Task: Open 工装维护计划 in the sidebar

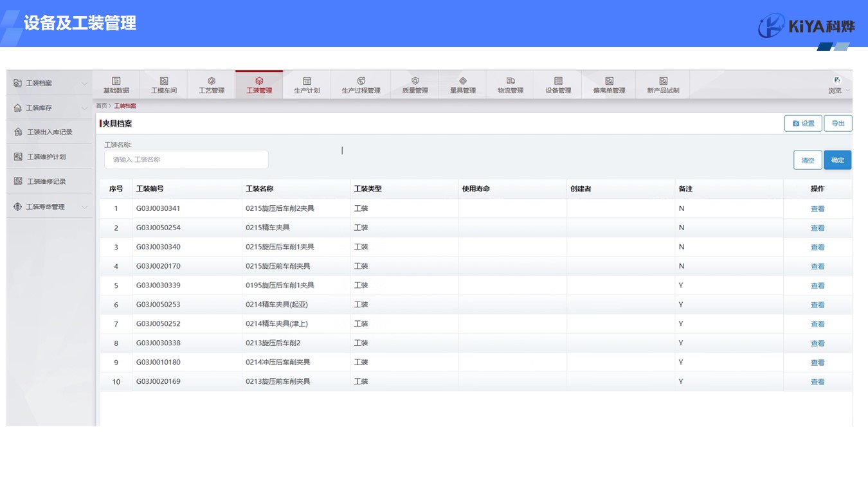Action: click(x=46, y=157)
